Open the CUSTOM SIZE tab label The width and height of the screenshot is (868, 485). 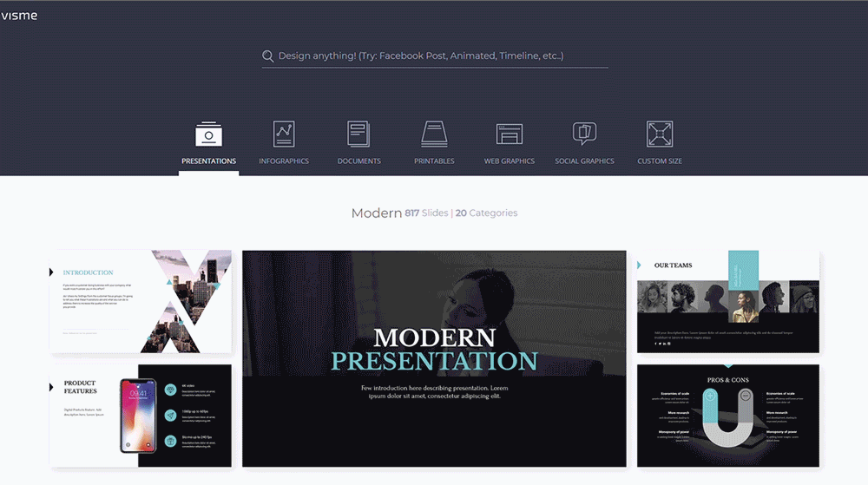click(x=660, y=161)
